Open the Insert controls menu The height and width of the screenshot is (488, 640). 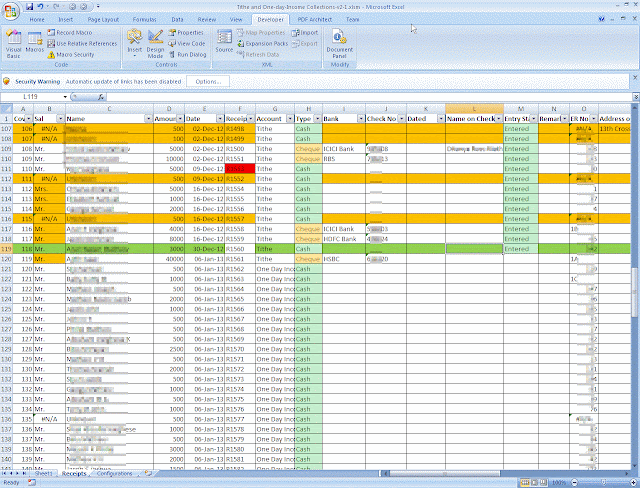[134, 43]
